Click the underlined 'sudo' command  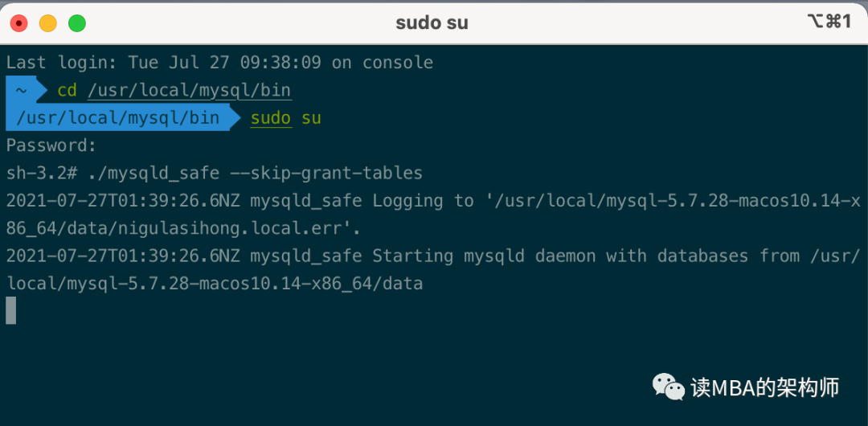pos(271,118)
